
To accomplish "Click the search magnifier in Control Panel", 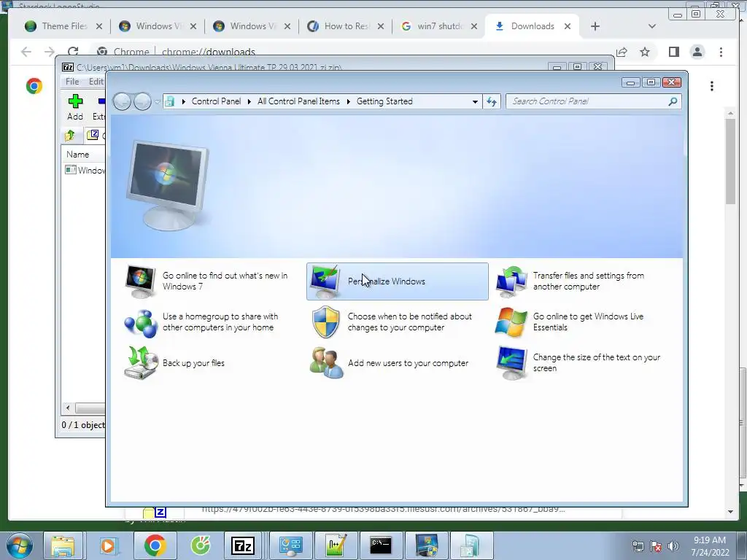I will [x=673, y=101].
